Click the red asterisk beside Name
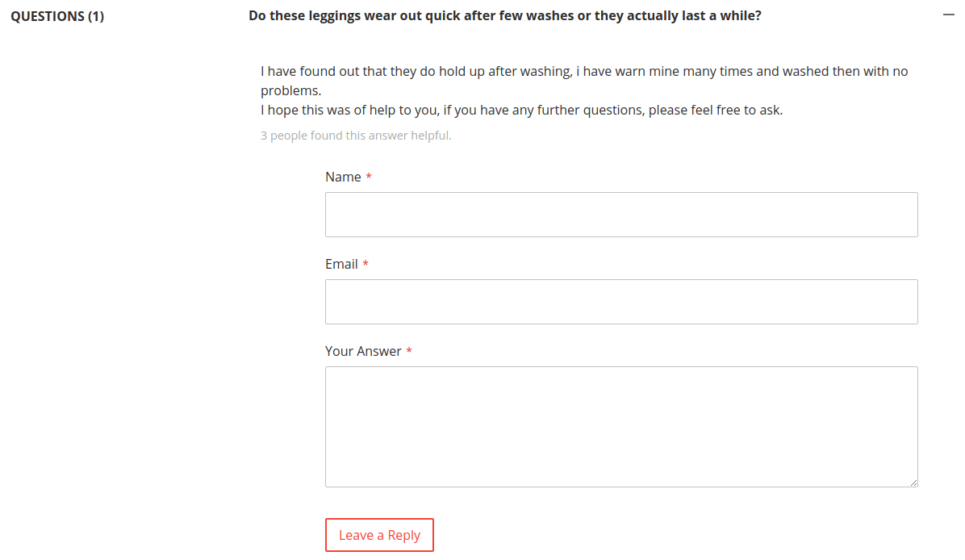This screenshot has width=965, height=560. tap(369, 177)
